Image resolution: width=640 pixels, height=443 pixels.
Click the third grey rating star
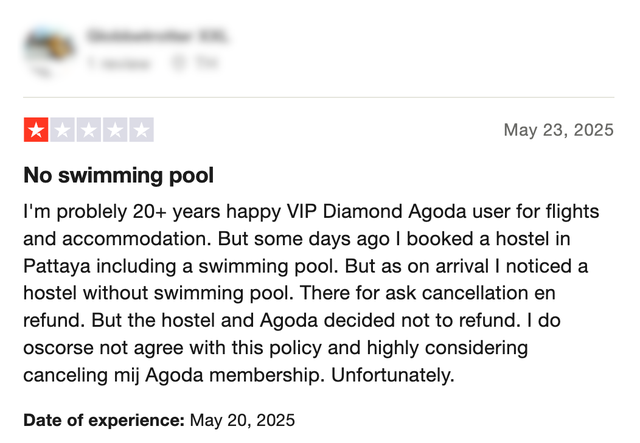89,130
